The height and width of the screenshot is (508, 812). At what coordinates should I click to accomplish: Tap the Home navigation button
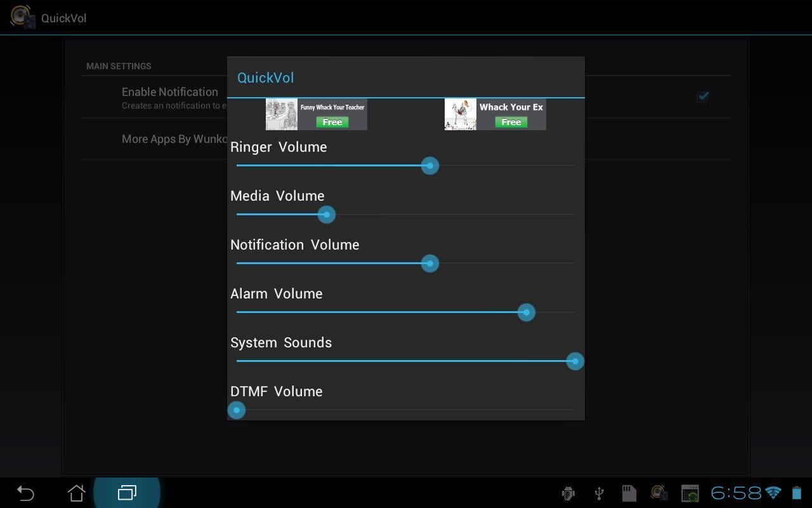point(76,493)
